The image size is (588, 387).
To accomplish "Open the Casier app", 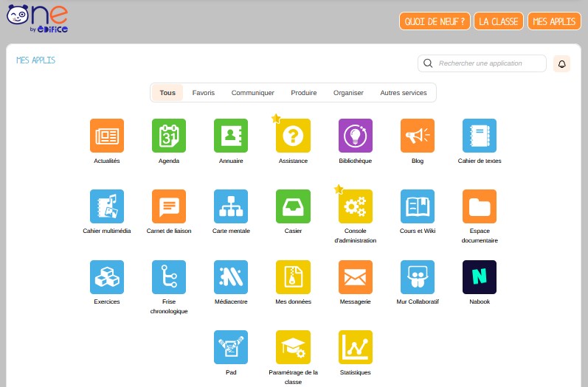I will [293, 206].
